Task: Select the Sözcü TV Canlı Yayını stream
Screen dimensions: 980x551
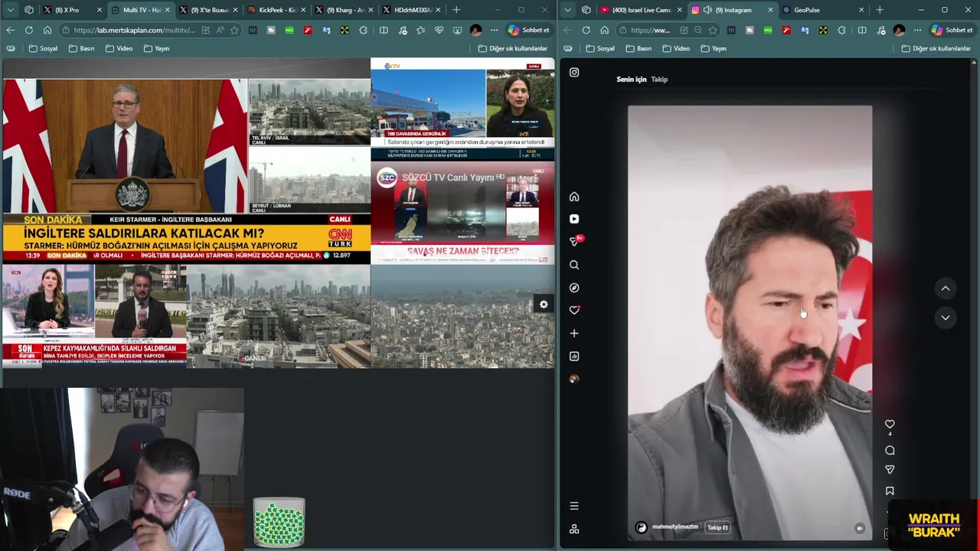Action: (x=462, y=212)
